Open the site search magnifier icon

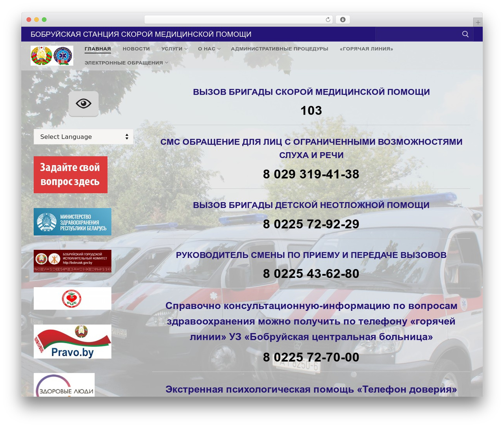pyautogui.click(x=465, y=34)
